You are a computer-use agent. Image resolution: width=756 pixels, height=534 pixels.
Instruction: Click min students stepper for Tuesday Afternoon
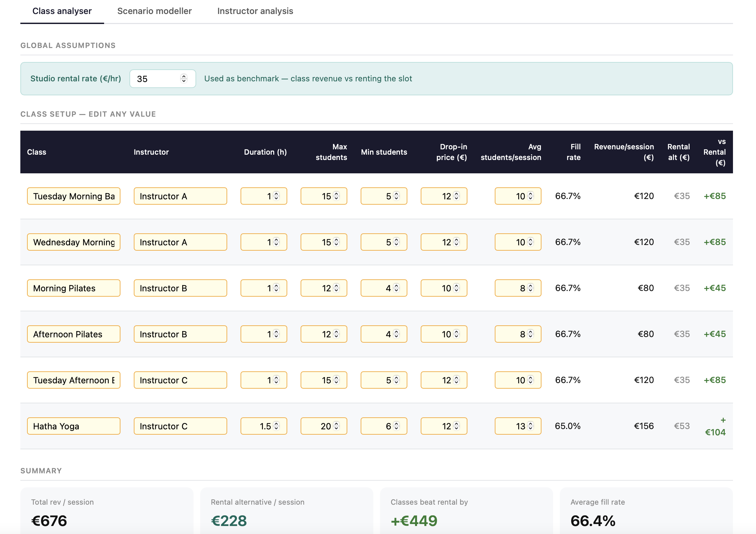tap(396, 380)
